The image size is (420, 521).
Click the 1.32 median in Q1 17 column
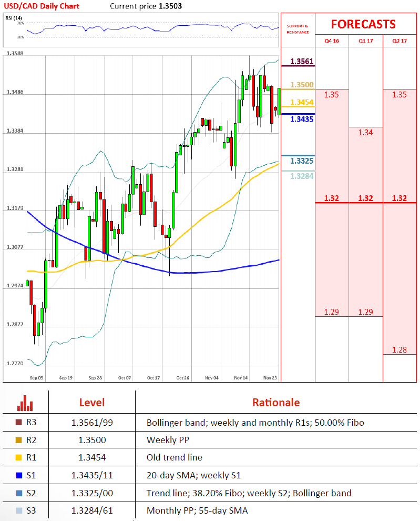click(365, 198)
